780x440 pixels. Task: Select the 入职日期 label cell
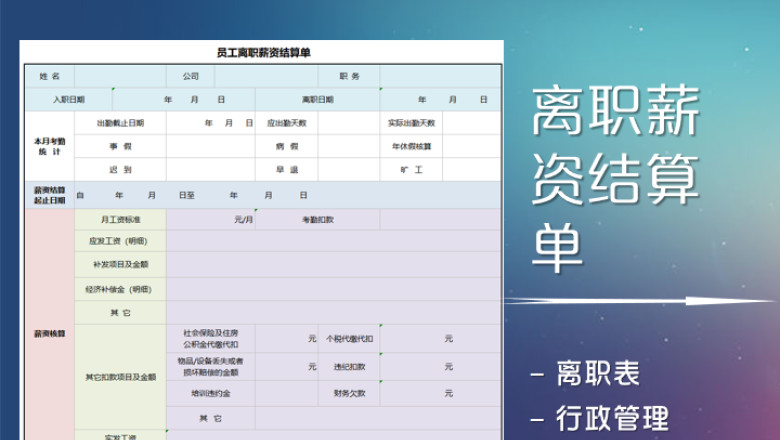[69, 99]
